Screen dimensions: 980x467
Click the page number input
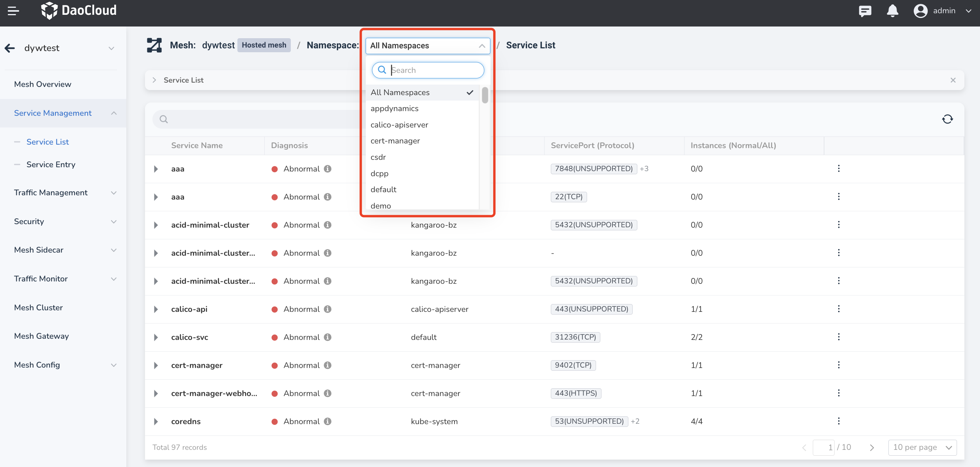pos(824,448)
